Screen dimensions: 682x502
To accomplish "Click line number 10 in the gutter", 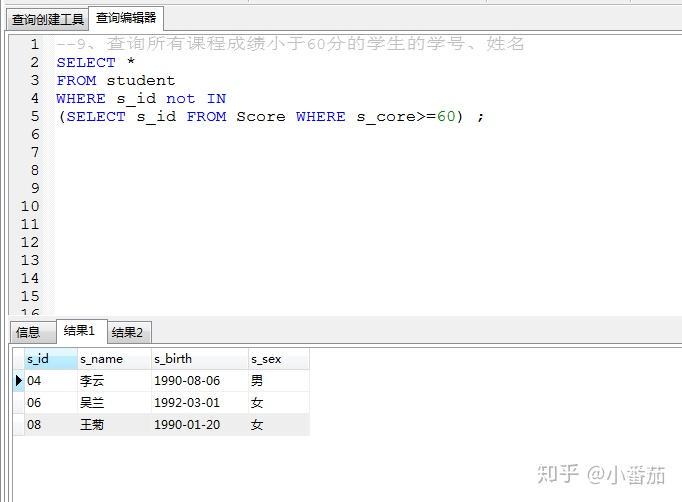I will coord(30,206).
